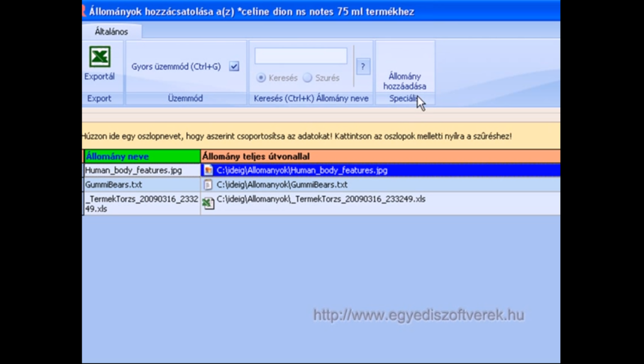
Task: Click the question mark help button
Action: 363,67
